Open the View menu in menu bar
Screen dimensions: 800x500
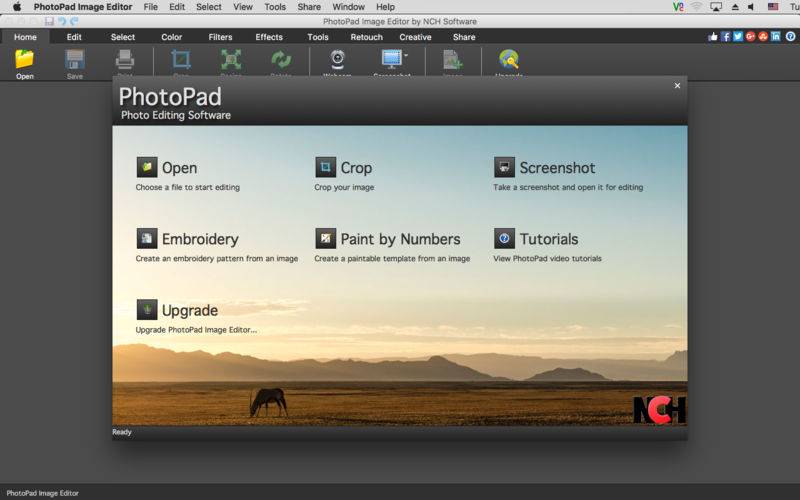[243, 7]
